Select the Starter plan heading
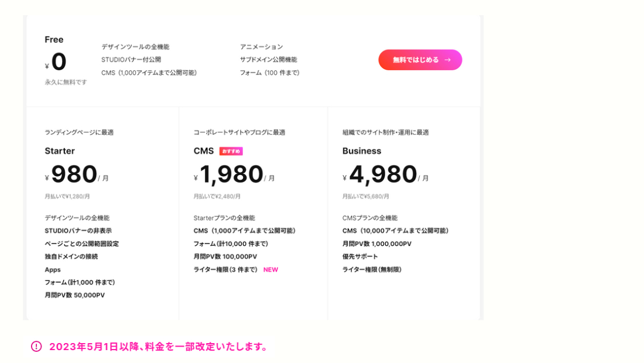 point(60,150)
